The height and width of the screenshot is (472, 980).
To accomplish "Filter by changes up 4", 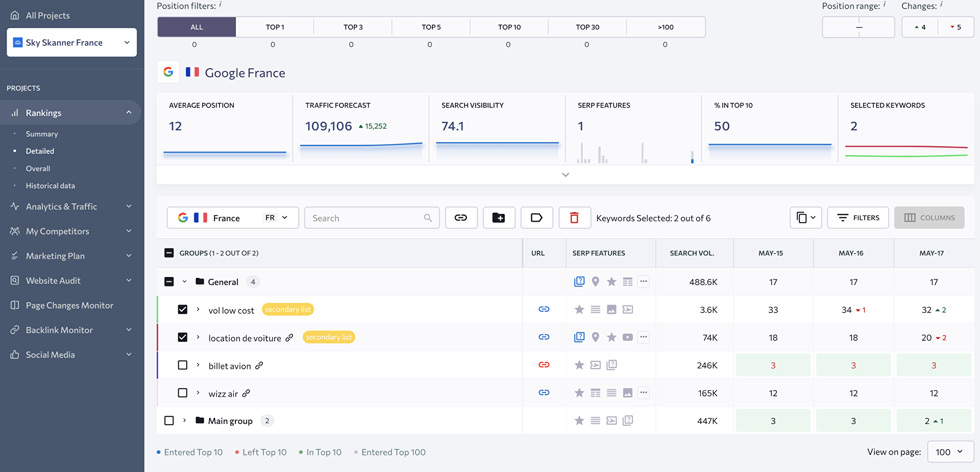I will (920, 27).
